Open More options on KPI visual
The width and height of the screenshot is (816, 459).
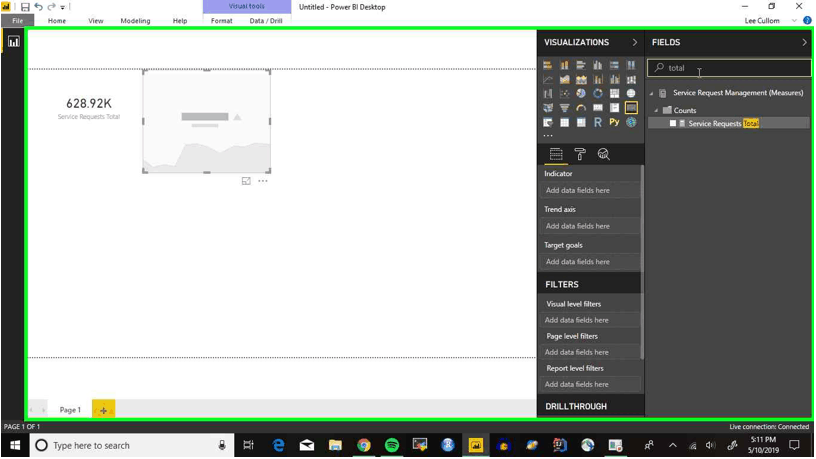click(263, 181)
